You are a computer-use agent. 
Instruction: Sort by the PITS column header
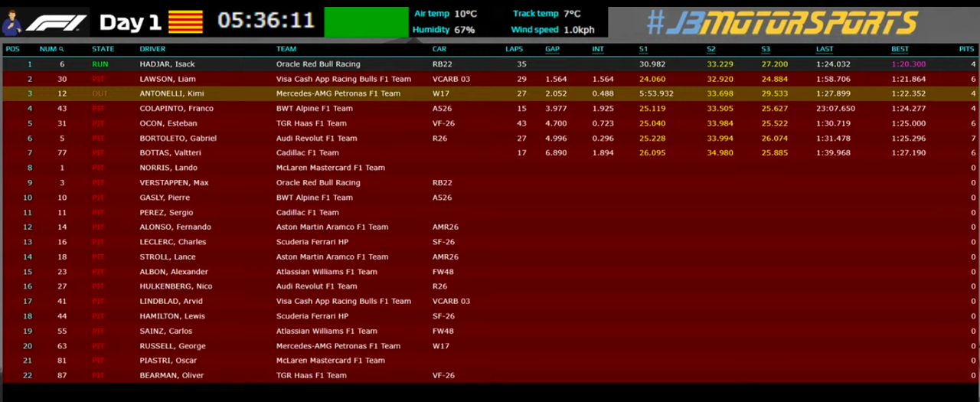967,49
